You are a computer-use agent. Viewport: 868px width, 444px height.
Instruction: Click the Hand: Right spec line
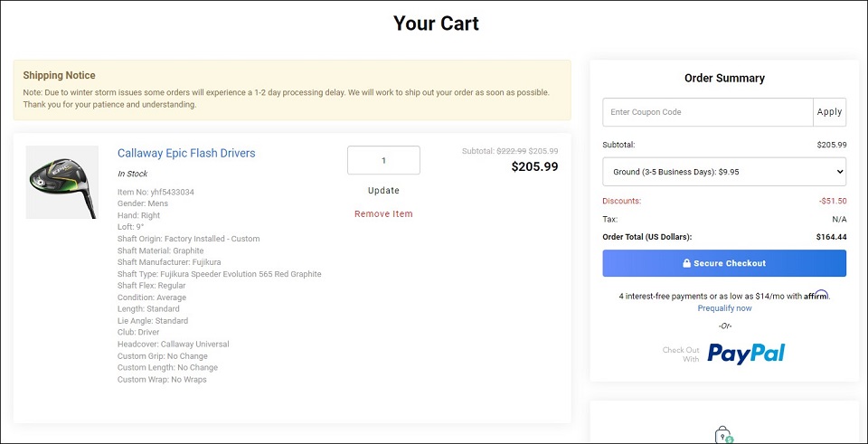138,215
